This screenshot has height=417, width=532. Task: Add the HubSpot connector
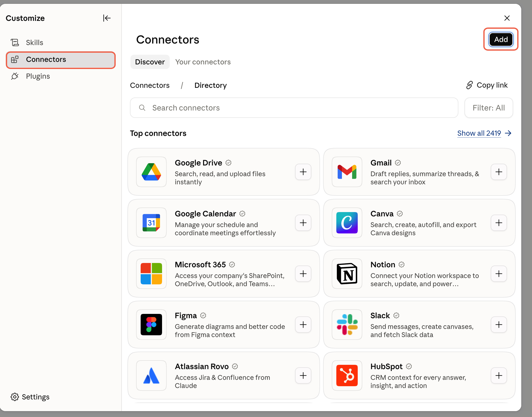coord(499,376)
